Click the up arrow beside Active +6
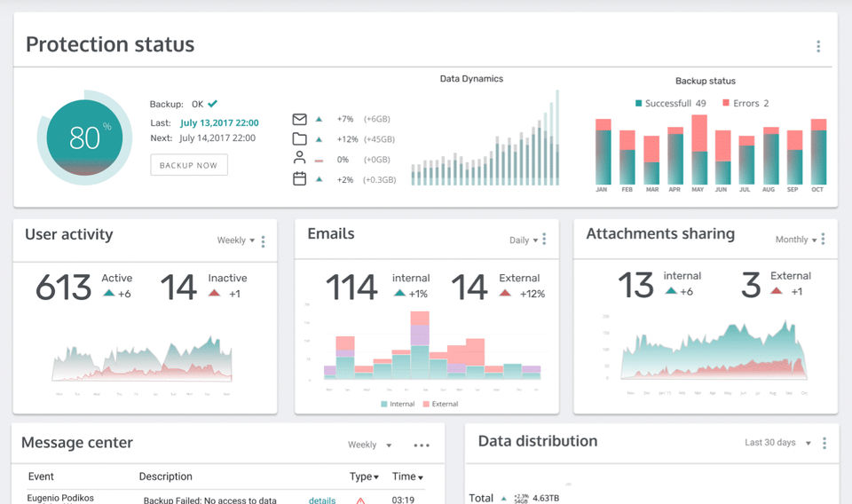 [108, 294]
